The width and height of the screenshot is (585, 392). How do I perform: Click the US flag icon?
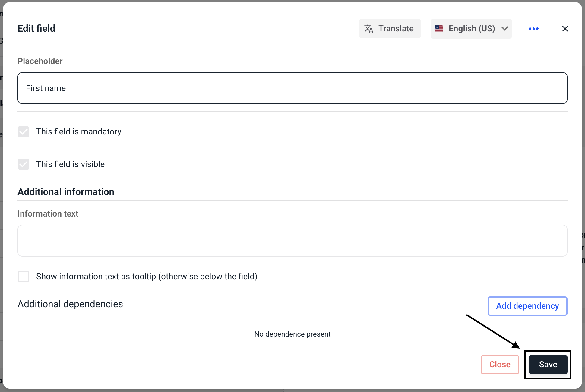click(439, 29)
